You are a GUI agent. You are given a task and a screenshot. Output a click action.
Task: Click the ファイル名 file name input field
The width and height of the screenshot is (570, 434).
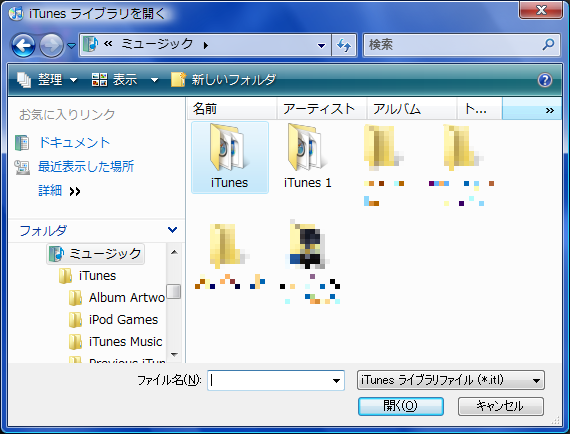click(276, 381)
